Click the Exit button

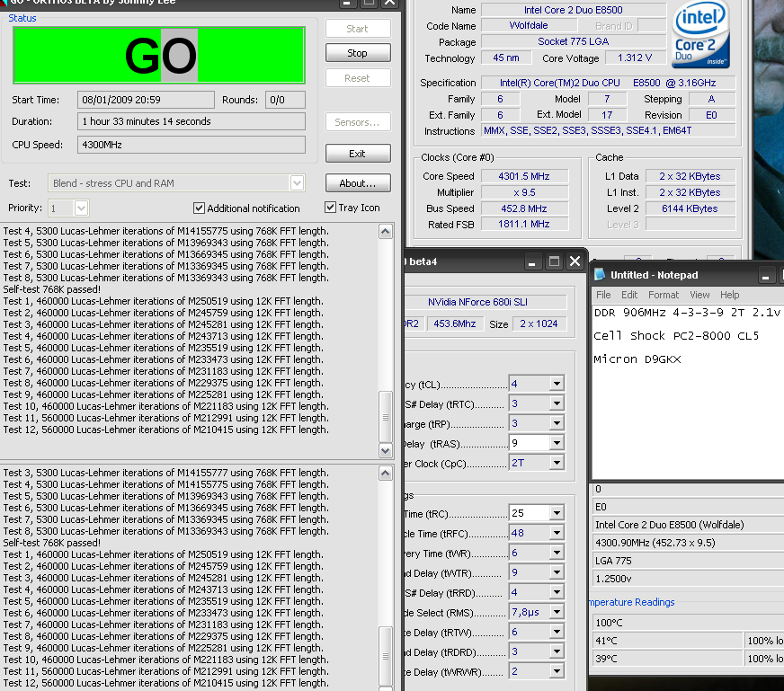click(x=358, y=154)
